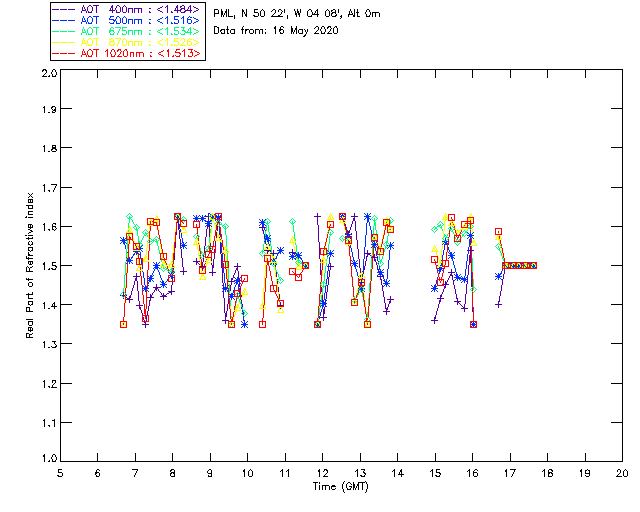Click the green AOT 675nm legend entry
Screen dimensions: 640x512
pyautogui.click(x=128, y=31)
